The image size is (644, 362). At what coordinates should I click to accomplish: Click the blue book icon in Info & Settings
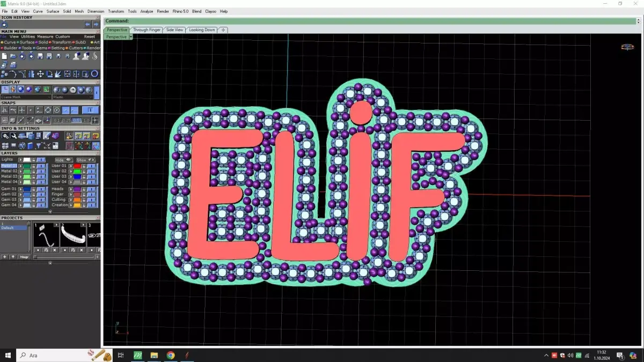click(31, 145)
